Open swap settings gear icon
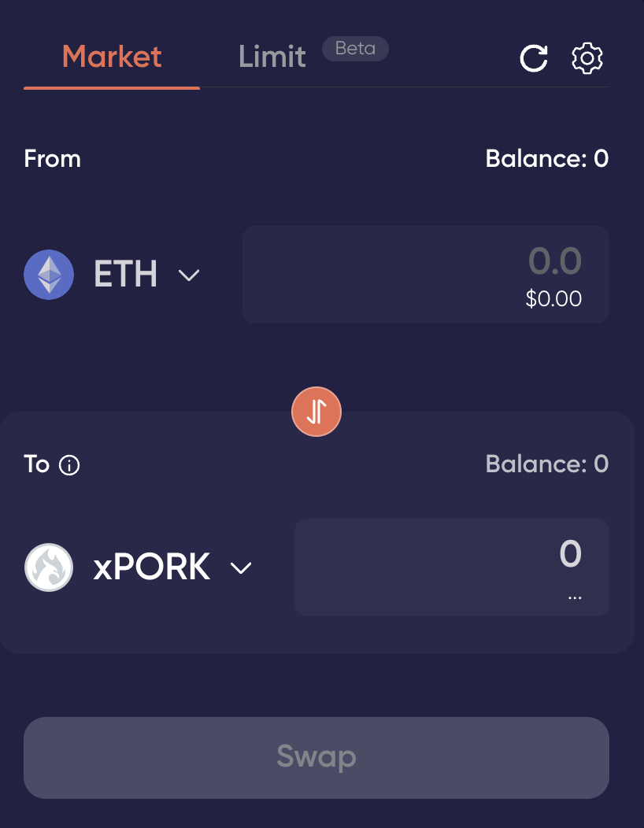The width and height of the screenshot is (644, 828). pos(587,58)
